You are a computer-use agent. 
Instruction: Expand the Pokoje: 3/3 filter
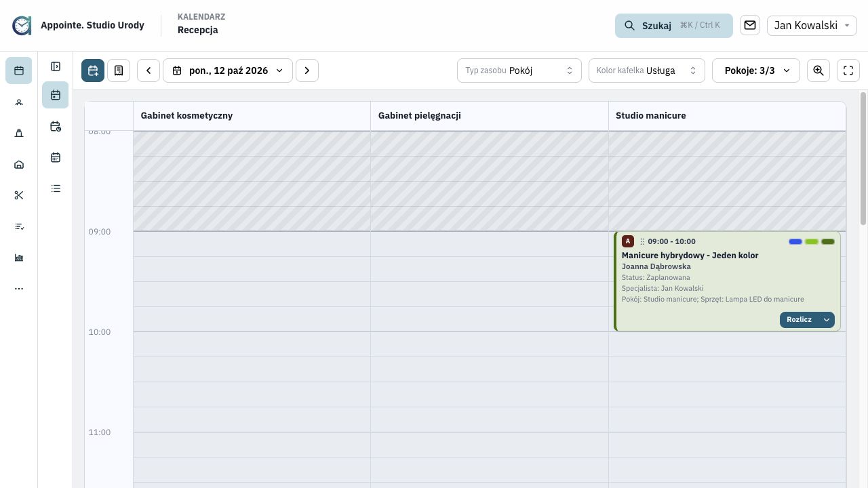(x=756, y=70)
